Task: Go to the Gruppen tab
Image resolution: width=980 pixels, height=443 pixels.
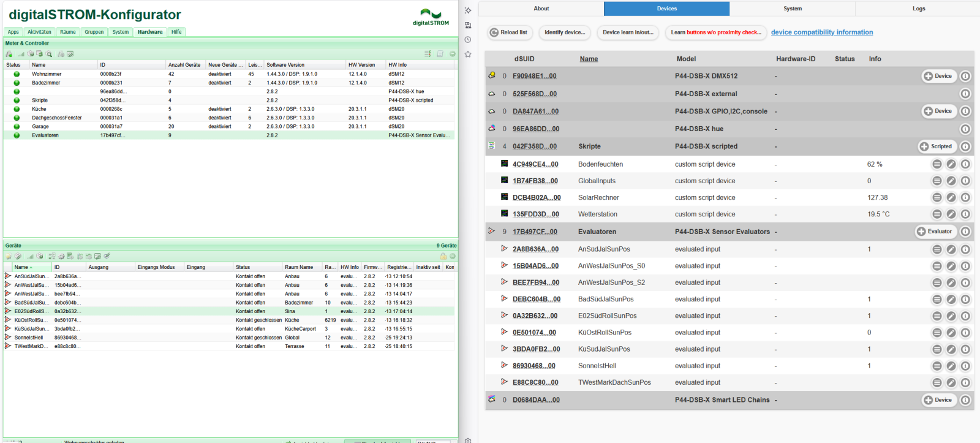Action: coord(94,32)
